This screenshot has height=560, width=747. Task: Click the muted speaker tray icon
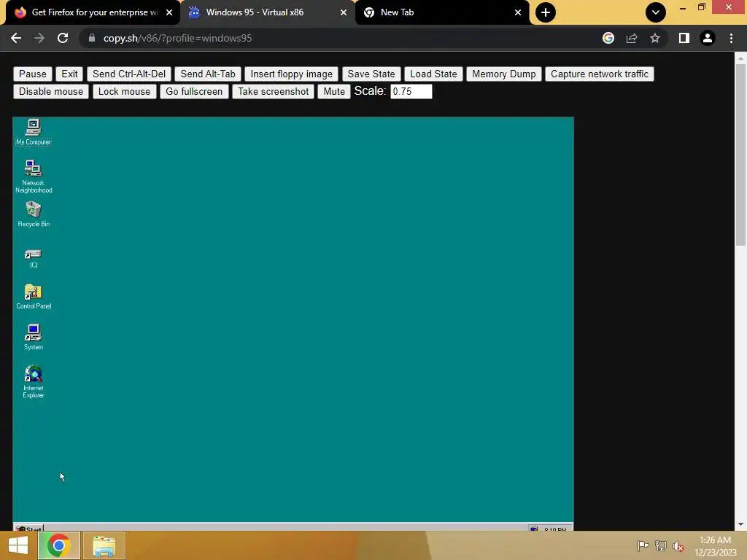pyautogui.click(x=678, y=546)
